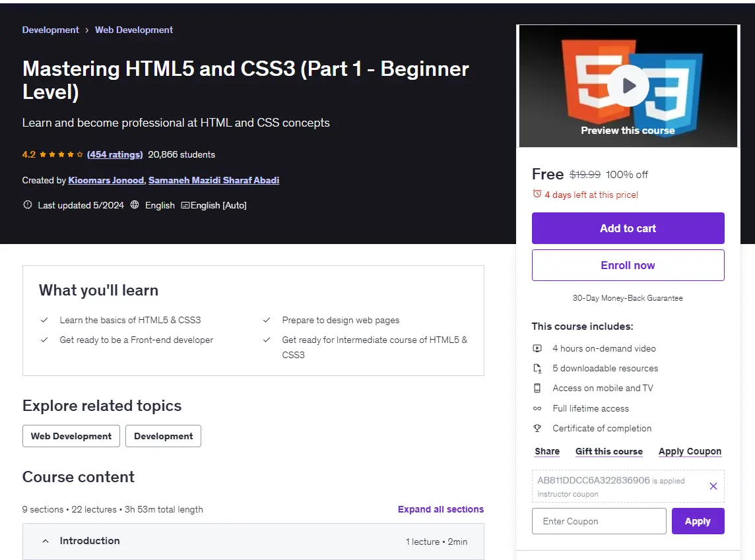
Task: Click the mobile device access icon
Action: (537, 388)
